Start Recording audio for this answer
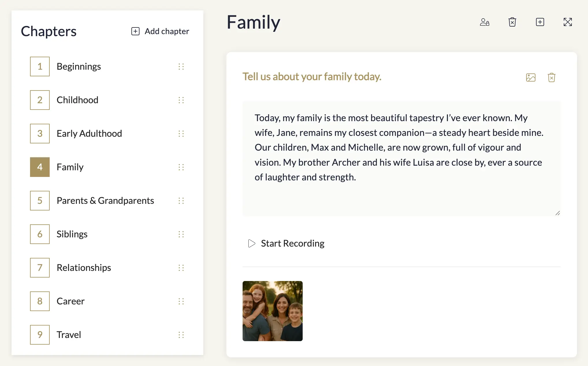This screenshot has height=366, width=588. [286, 243]
